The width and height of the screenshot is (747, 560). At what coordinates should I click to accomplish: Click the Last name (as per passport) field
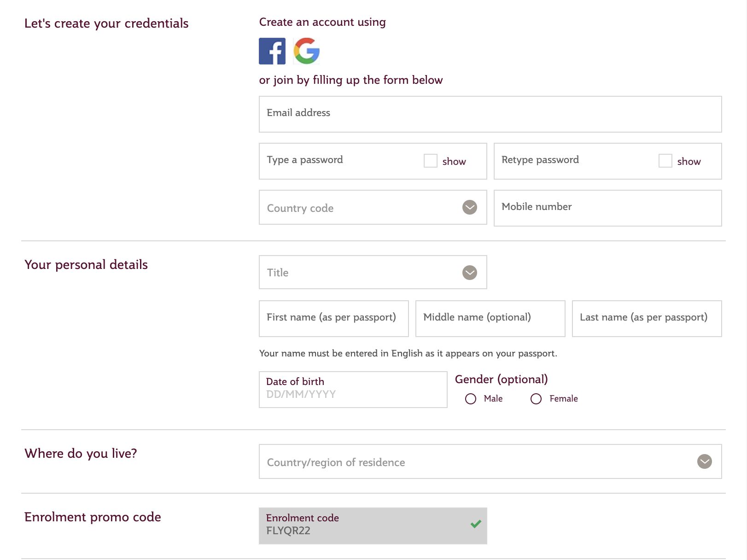(647, 319)
